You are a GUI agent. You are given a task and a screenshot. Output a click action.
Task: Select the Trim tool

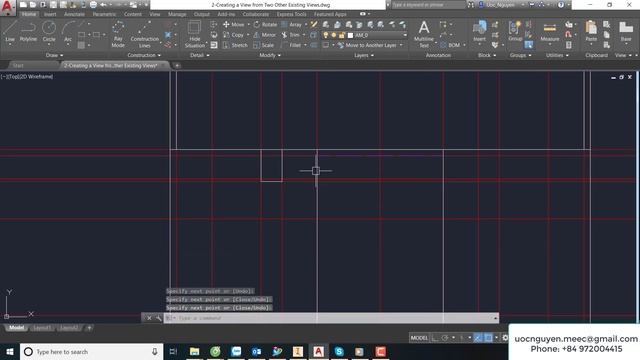click(x=291, y=35)
